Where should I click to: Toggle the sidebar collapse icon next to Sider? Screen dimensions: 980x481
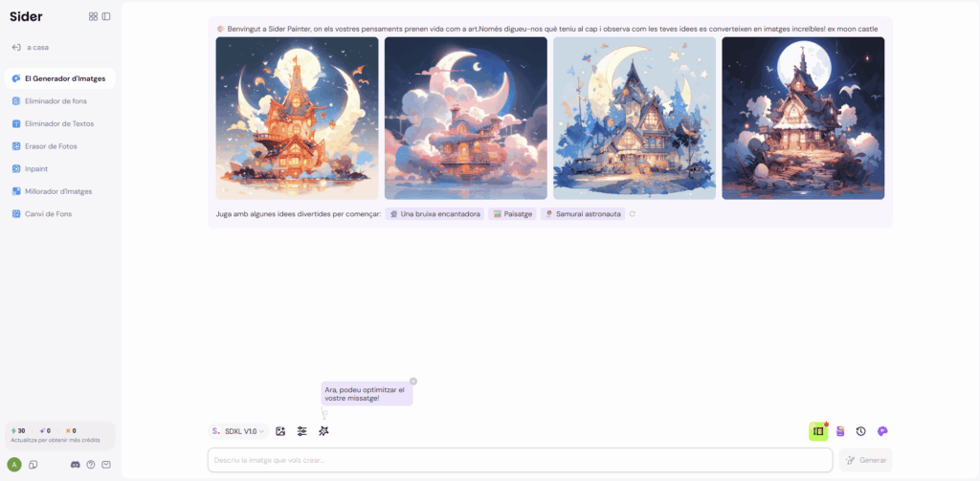(106, 17)
